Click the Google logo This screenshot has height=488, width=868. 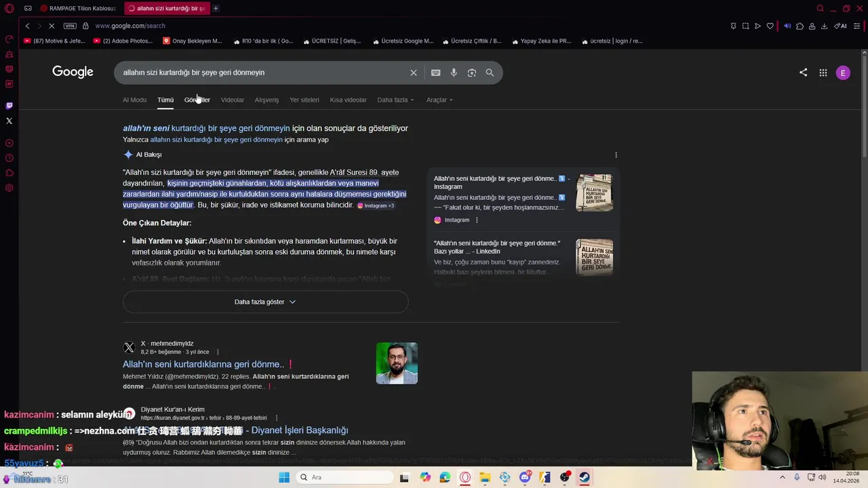pos(73,72)
